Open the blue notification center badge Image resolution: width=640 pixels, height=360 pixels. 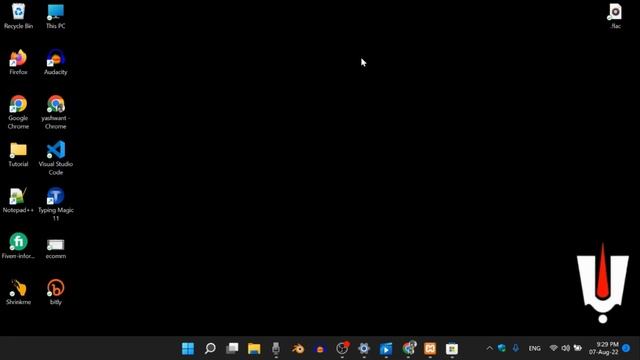[626, 348]
